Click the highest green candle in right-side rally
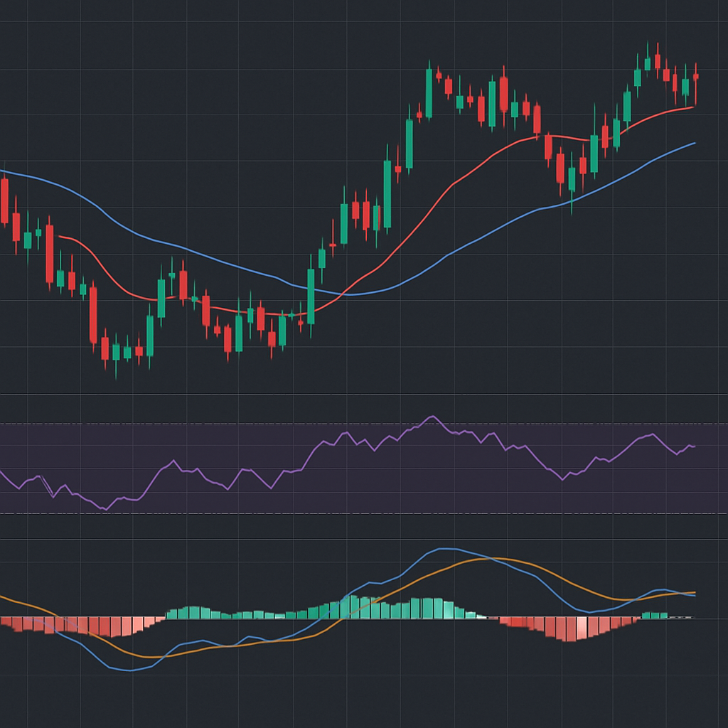The width and height of the screenshot is (728, 728). click(x=648, y=64)
